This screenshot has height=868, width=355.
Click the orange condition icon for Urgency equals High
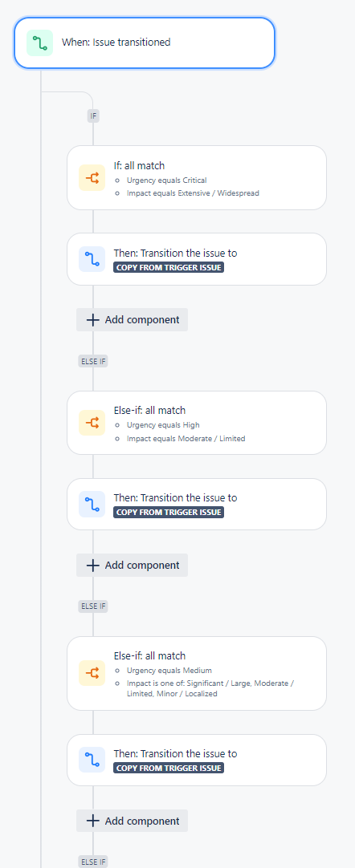tap(92, 423)
